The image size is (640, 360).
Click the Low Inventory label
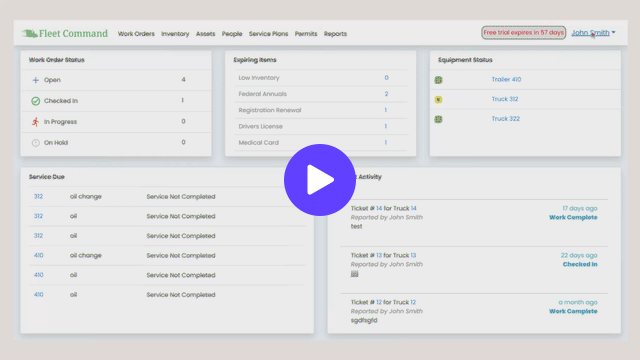[259, 78]
